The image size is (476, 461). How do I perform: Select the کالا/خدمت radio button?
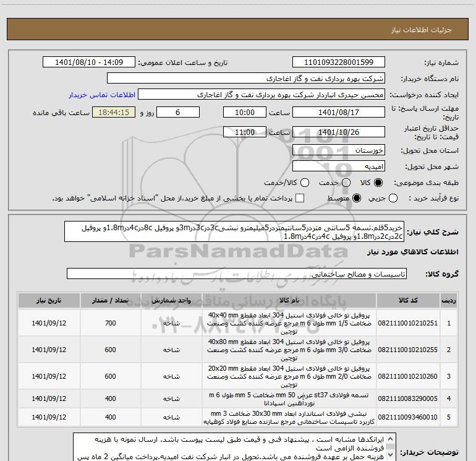305,183
